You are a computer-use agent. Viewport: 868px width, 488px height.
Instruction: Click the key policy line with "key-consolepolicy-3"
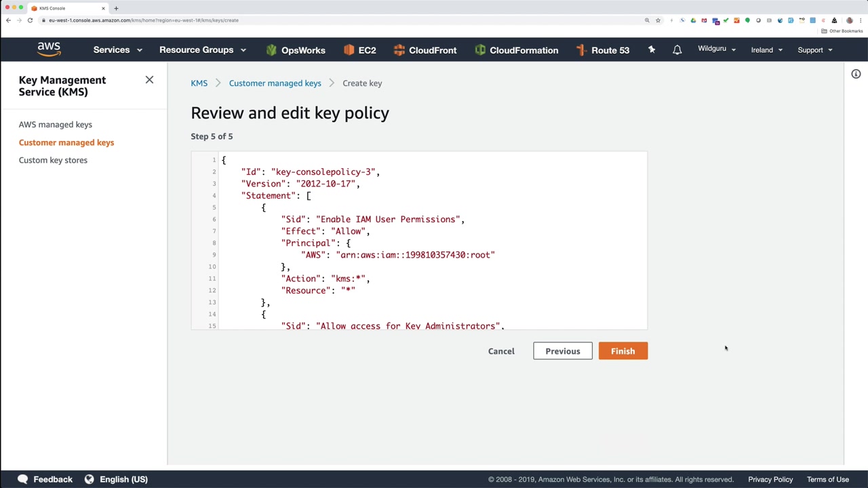coord(311,172)
